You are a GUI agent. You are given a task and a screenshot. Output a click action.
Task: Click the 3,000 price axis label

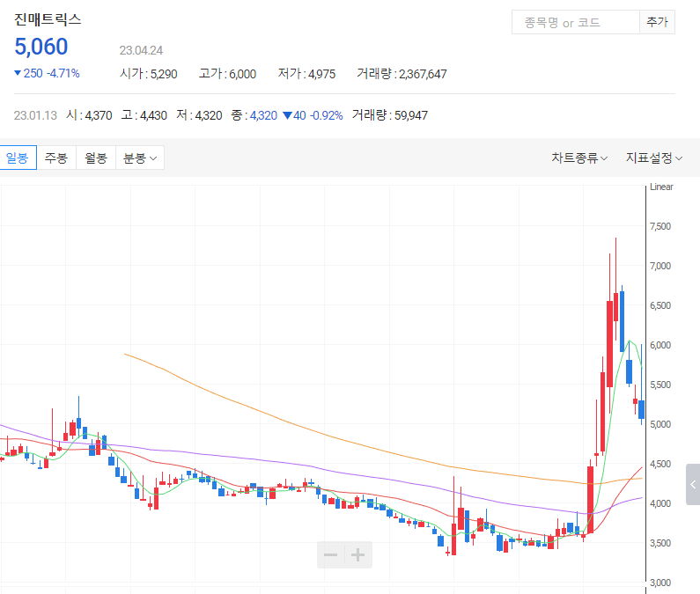coord(660,583)
